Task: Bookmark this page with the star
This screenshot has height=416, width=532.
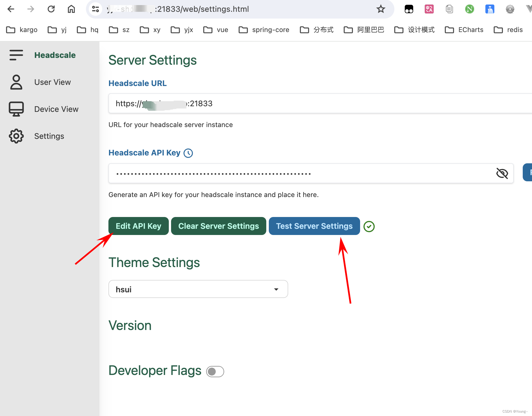Action: (381, 9)
